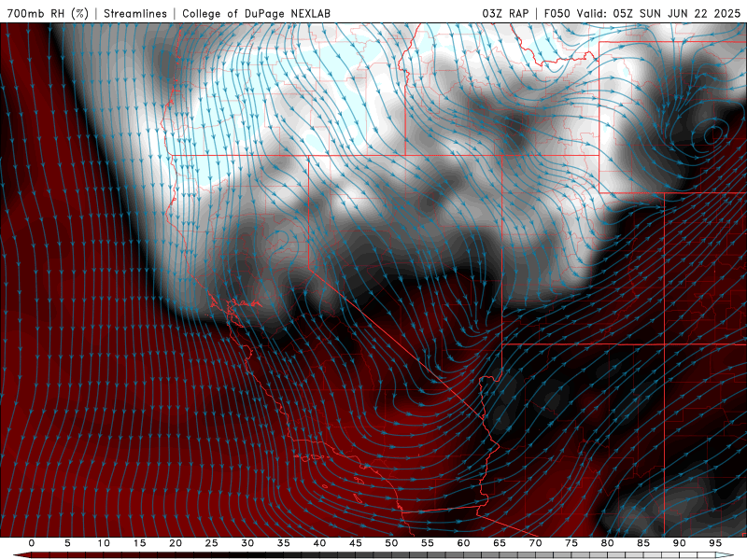This screenshot has height=560, width=747.
Task: Click the colorbar label '85'
Action: point(643,543)
